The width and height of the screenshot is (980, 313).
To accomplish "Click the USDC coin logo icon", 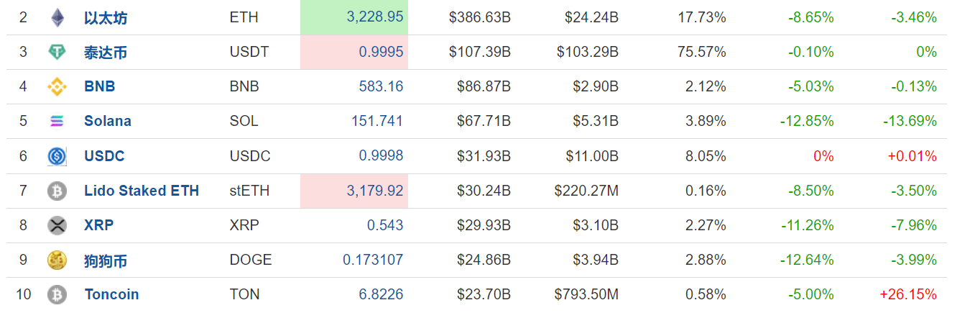I will click(x=57, y=155).
